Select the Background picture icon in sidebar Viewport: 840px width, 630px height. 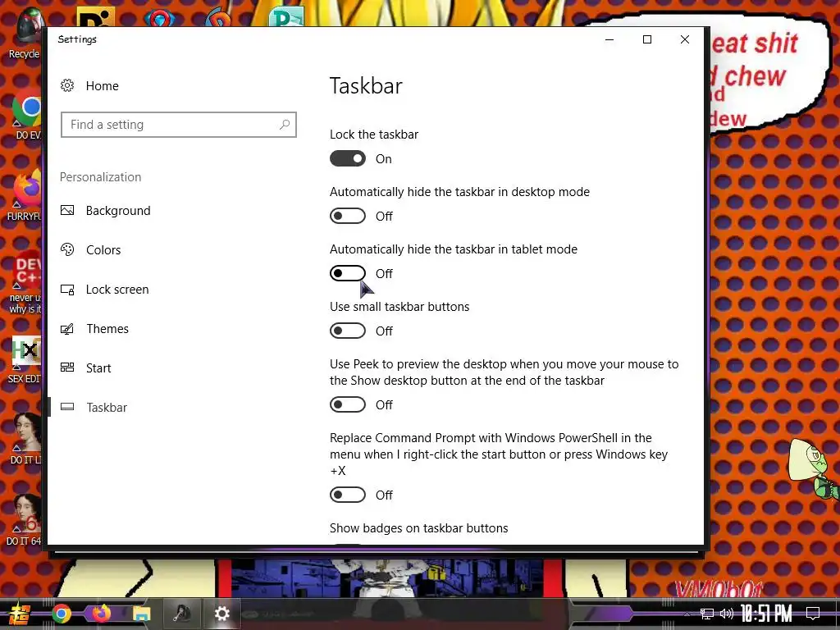pos(67,210)
